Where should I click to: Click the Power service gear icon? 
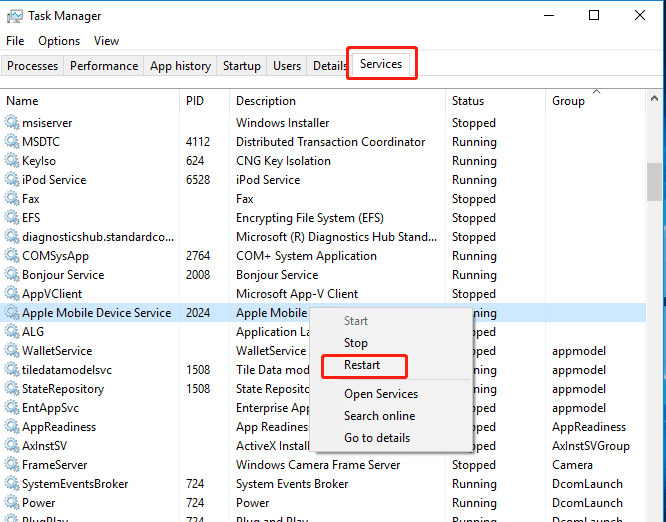[12, 503]
